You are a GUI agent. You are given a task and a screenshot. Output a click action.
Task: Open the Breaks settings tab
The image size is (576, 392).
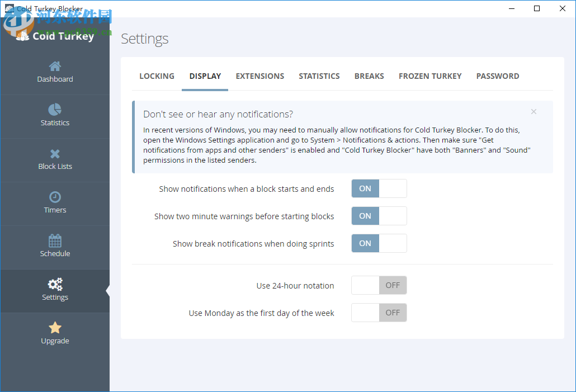coord(369,76)
